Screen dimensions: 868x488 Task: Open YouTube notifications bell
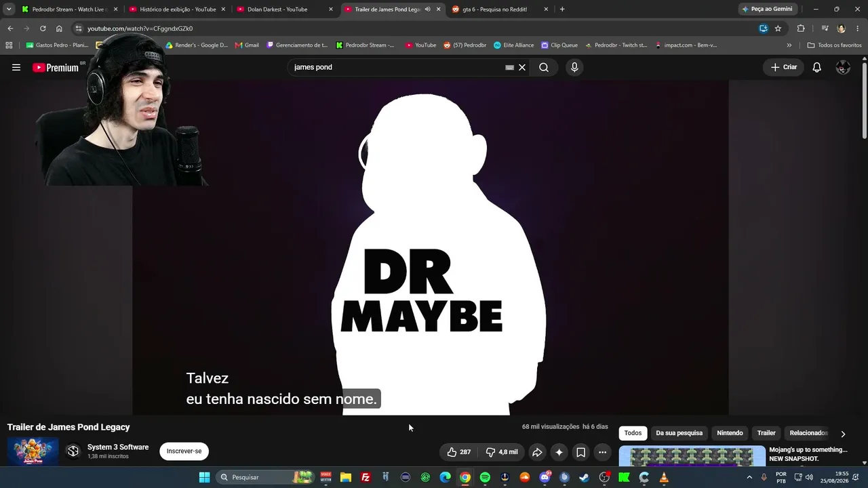pyautogui.click(x=817, y=67)
